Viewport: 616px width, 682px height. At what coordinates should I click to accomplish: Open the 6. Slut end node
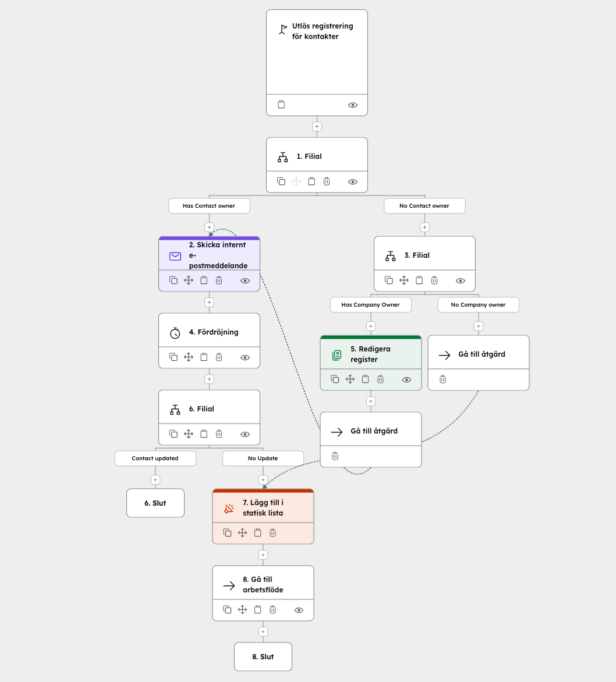[x=155, y=503]
